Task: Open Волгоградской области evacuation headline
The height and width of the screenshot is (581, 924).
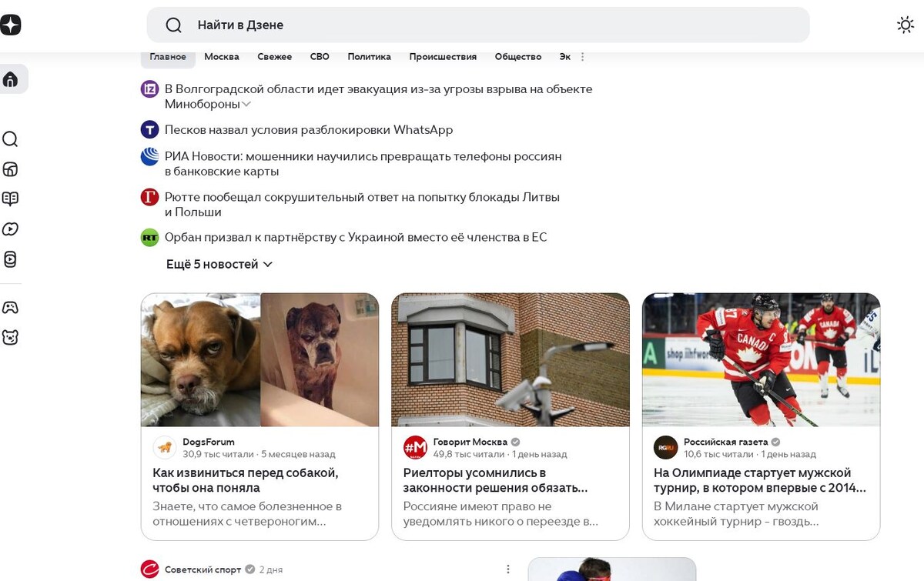Action: click(x=379, y=96)
